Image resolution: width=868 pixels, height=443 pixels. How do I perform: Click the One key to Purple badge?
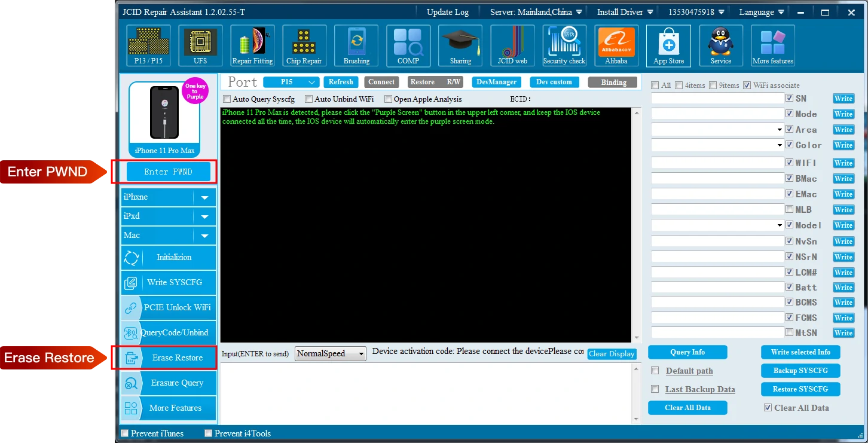pyautogui.click(x=195, y=90)
